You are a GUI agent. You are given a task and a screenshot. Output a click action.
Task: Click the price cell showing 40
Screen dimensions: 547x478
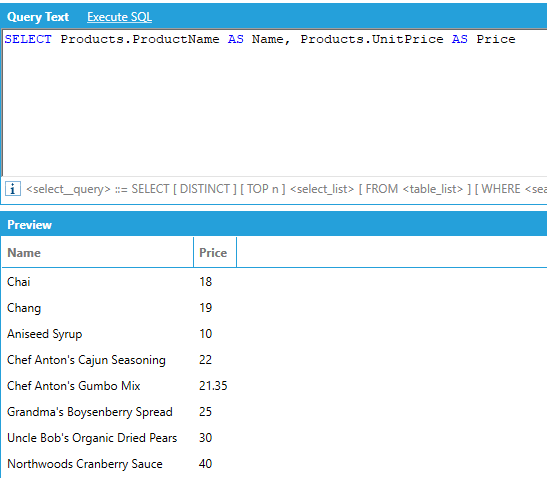pyautogui.click(x=205, y=464)
